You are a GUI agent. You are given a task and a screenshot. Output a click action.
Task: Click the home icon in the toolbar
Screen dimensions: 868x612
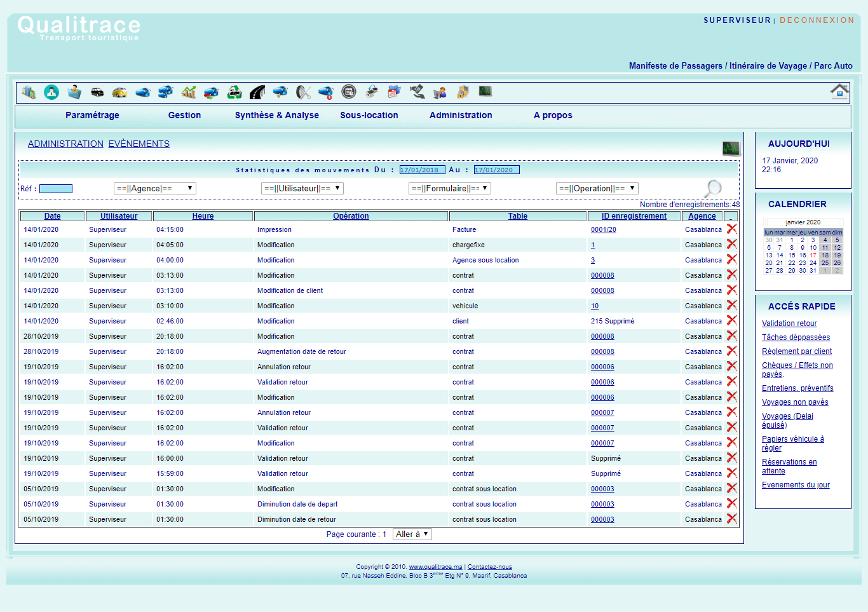tap(839, 92)
